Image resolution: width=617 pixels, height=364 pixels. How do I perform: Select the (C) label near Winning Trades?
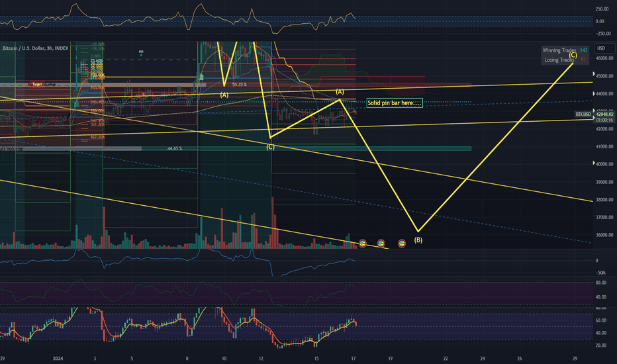point(573,55)
